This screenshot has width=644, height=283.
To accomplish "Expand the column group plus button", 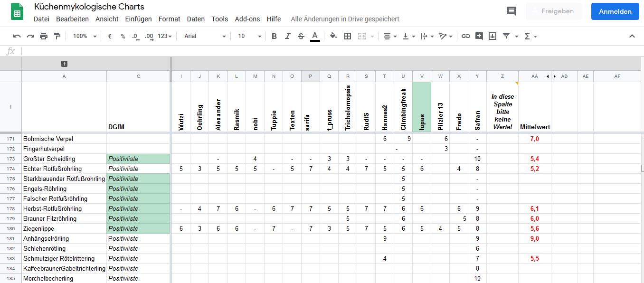I will click(x=65, y=64).
